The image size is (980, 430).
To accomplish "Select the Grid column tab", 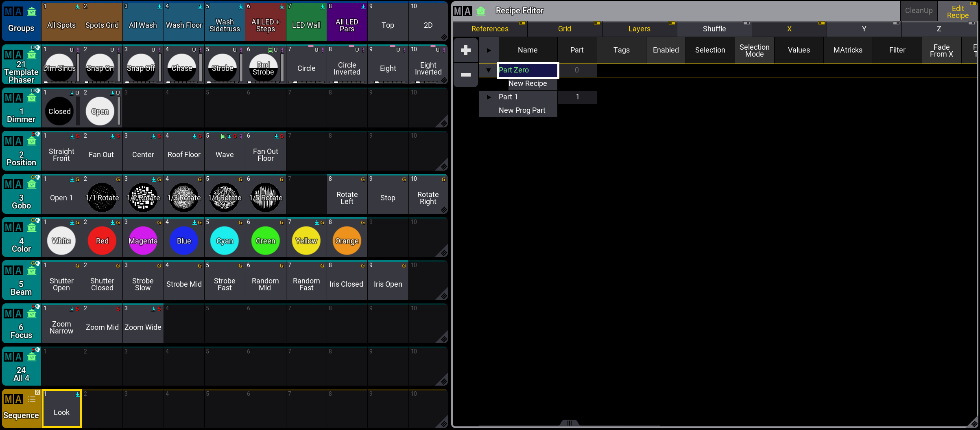I will click(564, 29).
